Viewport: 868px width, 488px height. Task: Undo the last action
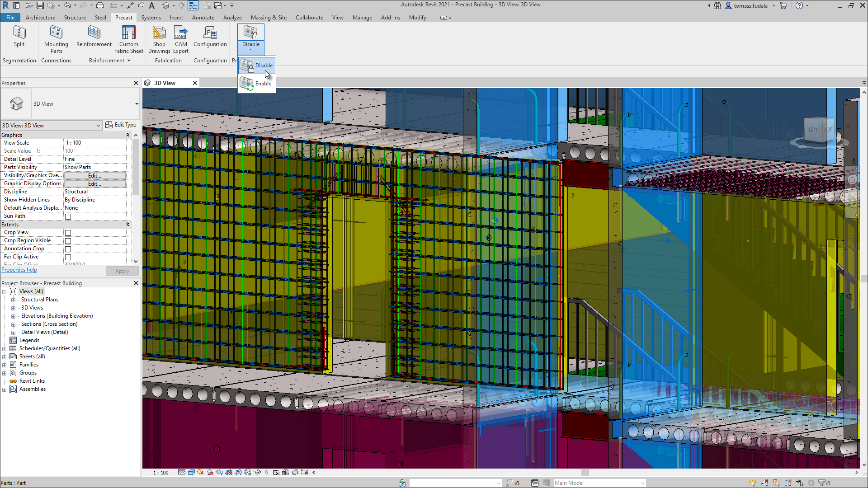tap(67, 5)
